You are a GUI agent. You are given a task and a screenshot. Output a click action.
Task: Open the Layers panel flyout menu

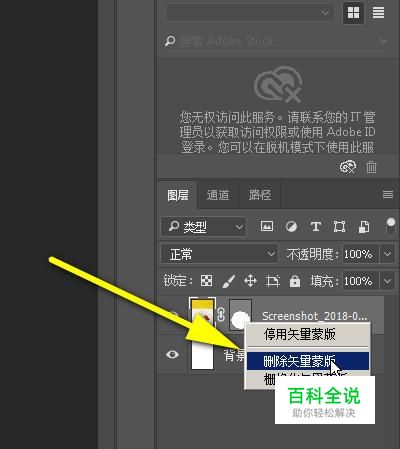tap(388, 194)
